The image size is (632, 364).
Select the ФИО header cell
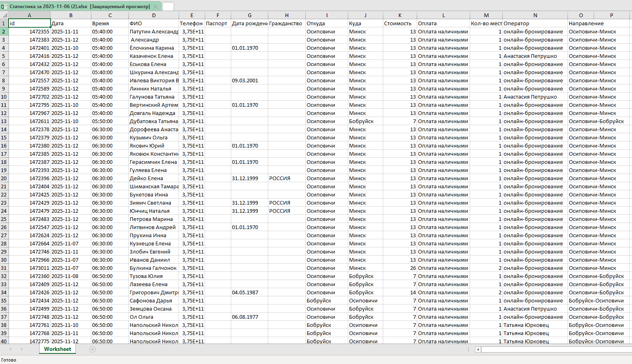pyautogui.click(x=154, y=23)
